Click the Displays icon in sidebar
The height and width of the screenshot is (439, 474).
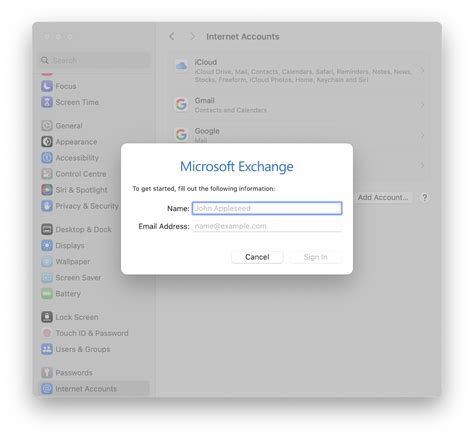pyautogui.click(x=47, y=245)
